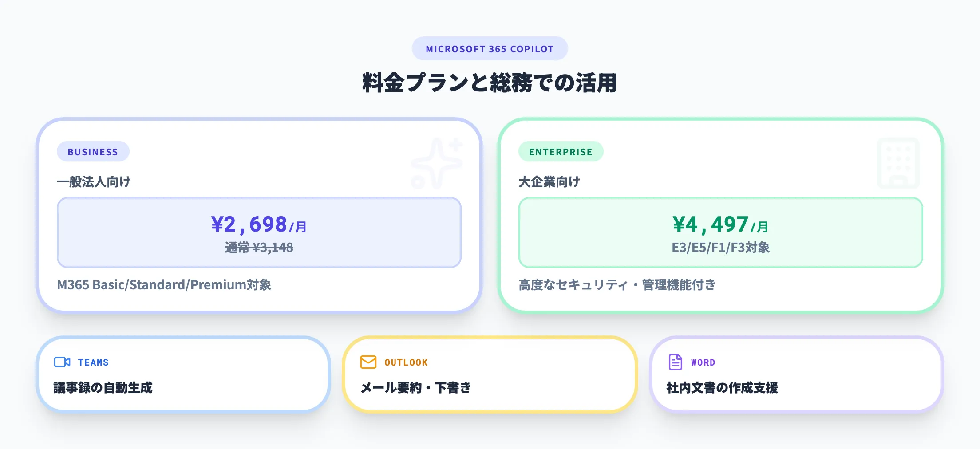Click the BUSINESS plan label badge
This screenshot has height=449, width=980.
tap(93, 152)
